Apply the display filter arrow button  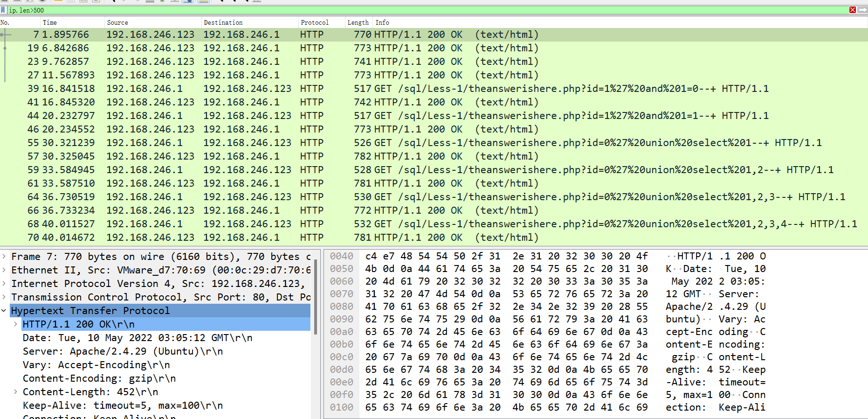[x=862, y=10]
